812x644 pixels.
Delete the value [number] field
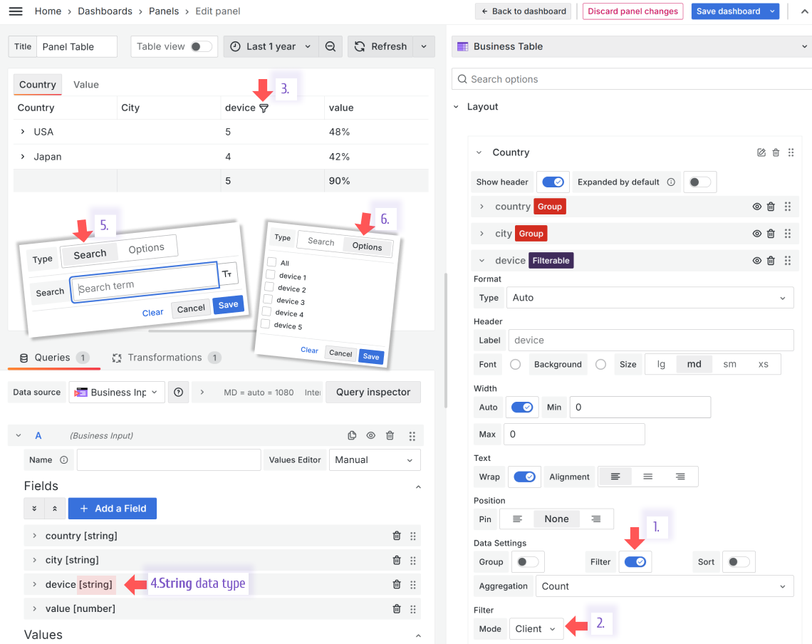397,608
